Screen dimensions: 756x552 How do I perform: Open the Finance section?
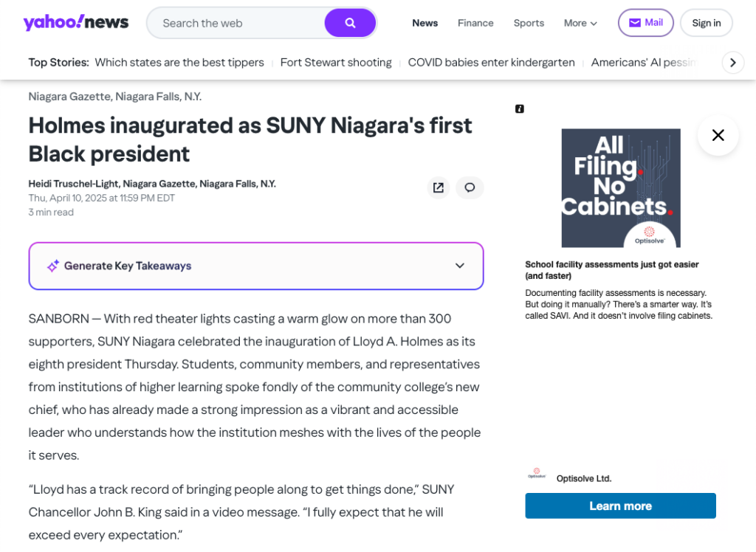point(475,23)
